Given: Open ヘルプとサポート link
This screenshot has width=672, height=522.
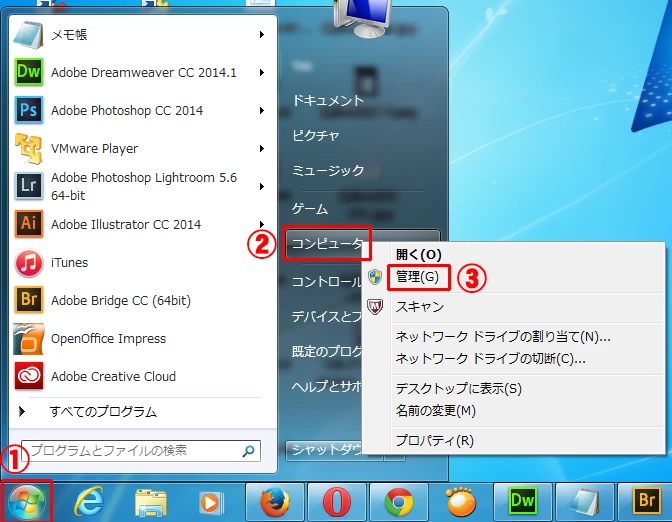Looking at the screenshot, I should point(327,387).
